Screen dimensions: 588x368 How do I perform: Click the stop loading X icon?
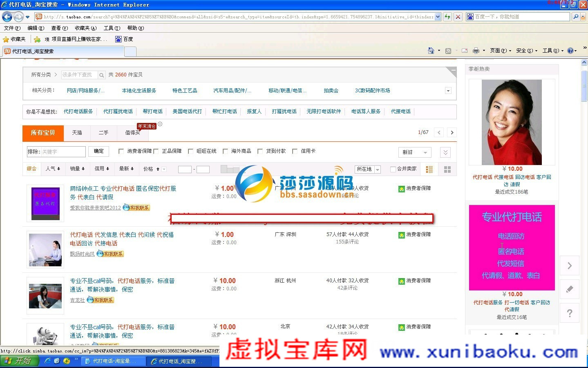point(458,17)
